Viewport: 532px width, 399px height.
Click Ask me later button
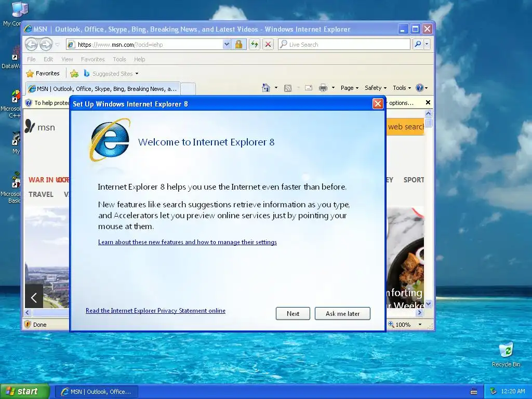coord(342,313)
